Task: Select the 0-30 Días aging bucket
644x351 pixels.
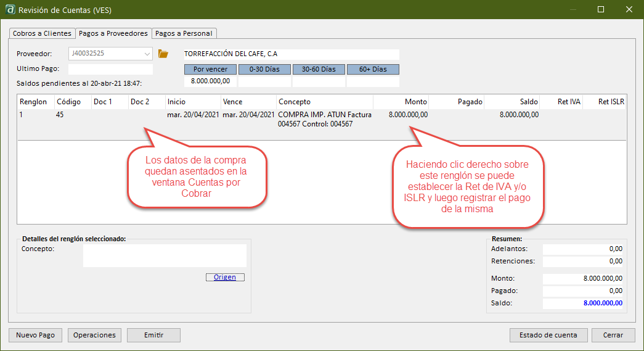Action: (264, 69)
